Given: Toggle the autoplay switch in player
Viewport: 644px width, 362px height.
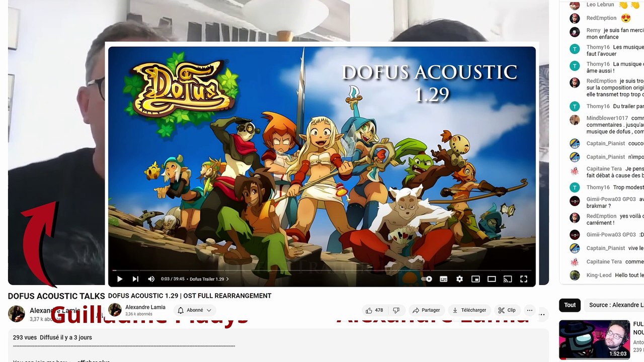Looking at the screenshot, I should pyautogui.click(x=427, y=279).
